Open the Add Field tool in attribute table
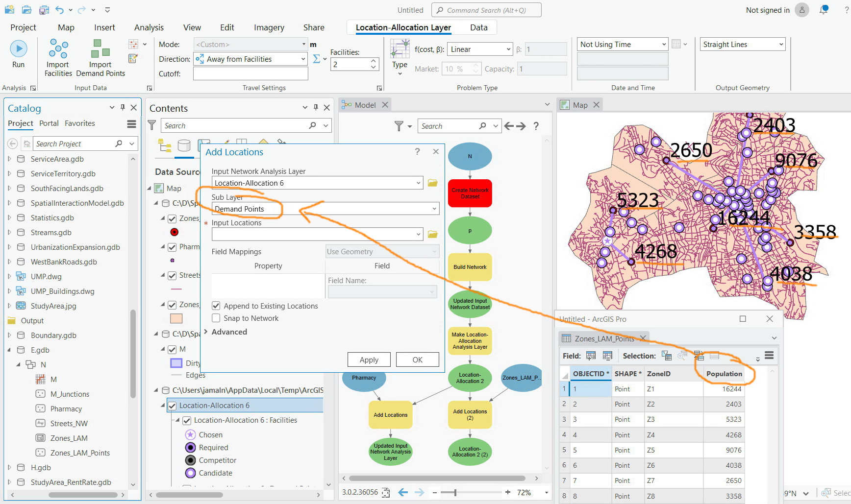 [590, 356]
